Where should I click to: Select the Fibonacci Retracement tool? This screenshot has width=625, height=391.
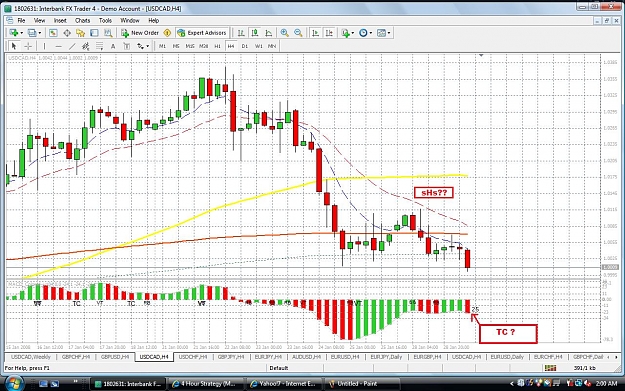click(x=99, y=46)
